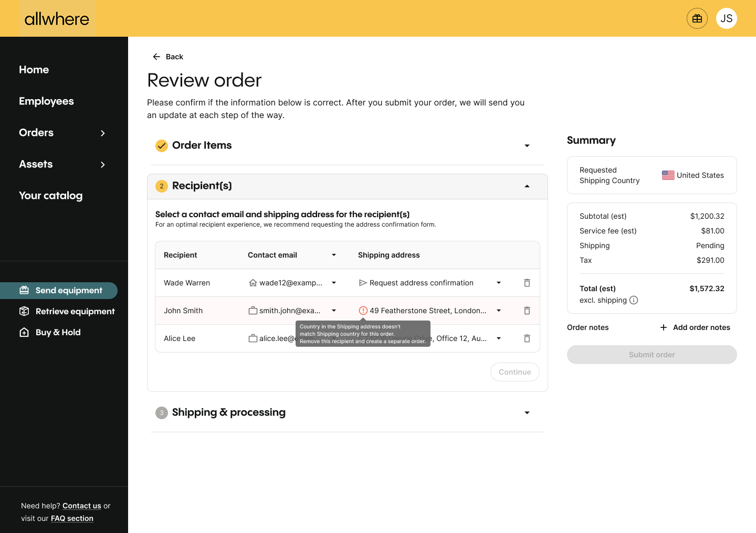Open John Smith contact email dropdown

(x=334, y=311)
